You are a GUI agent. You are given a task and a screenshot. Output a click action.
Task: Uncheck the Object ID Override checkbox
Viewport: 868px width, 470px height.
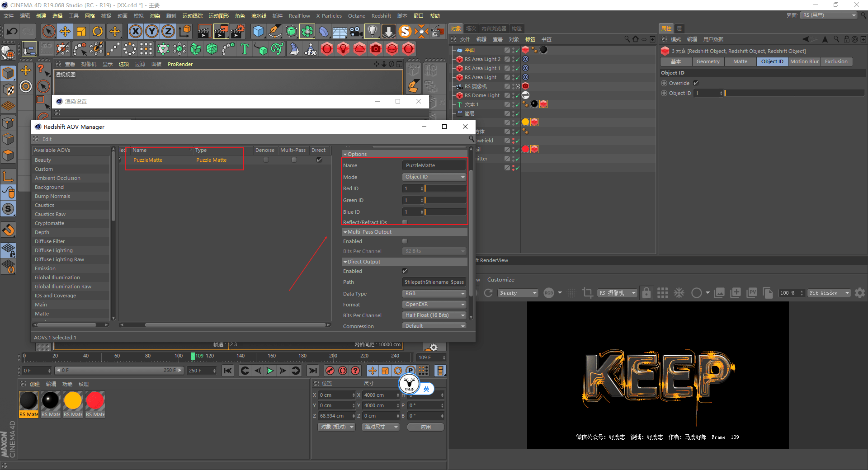pyautogui.click(x=696, y=83)
